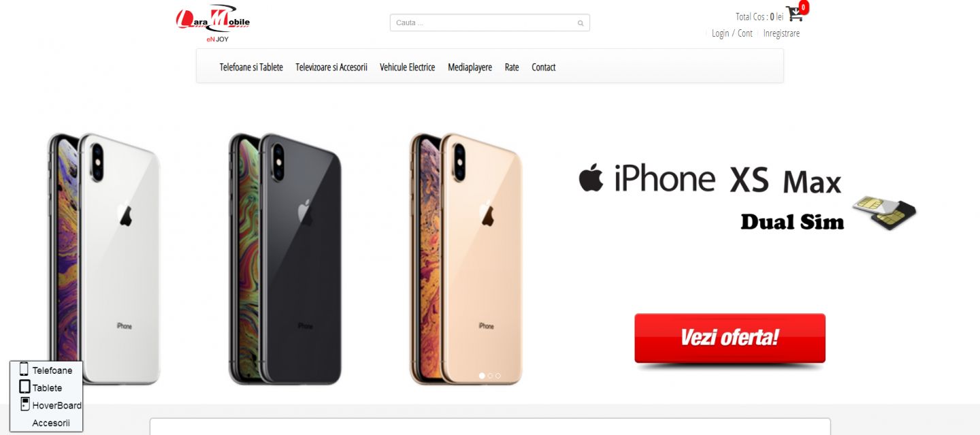Expand Televizoare si Accesorii menu

[331, 67]
